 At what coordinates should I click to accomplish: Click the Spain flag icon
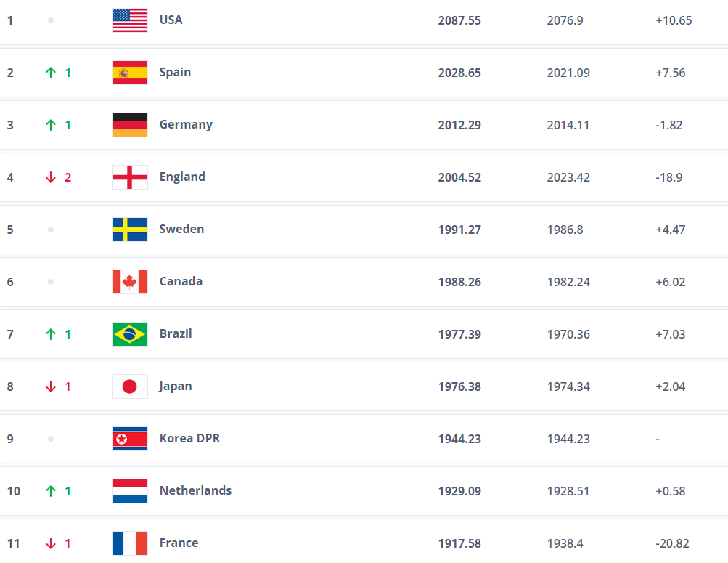[130, 73]
